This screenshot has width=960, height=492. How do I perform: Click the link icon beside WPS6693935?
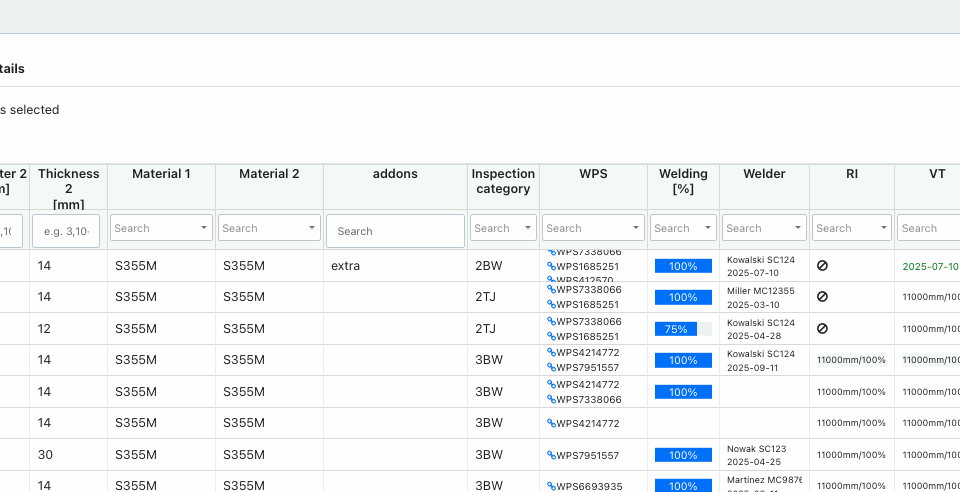click(551, 486)
